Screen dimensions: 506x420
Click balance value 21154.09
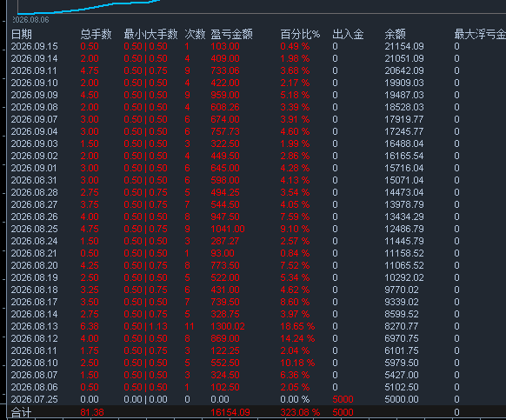click(x=404, y=46)
